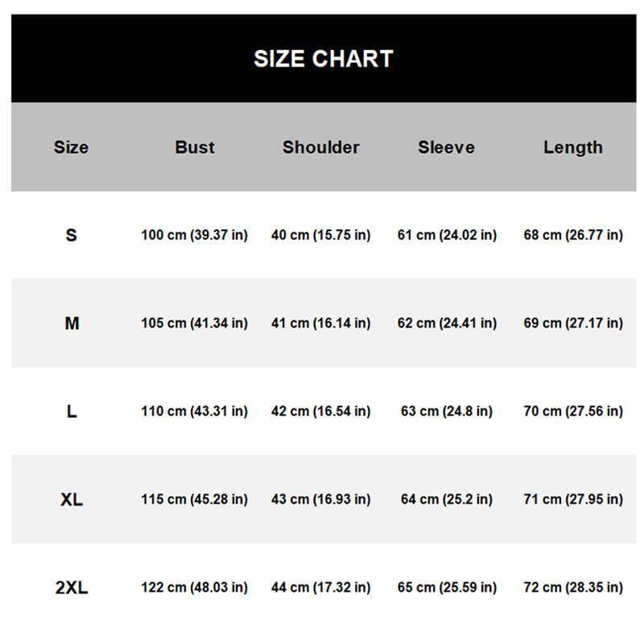This screenshot has height=644, width=644.
Task: Click the 100 cm (39.37 in) bust cell
Action: pos(195,235)
